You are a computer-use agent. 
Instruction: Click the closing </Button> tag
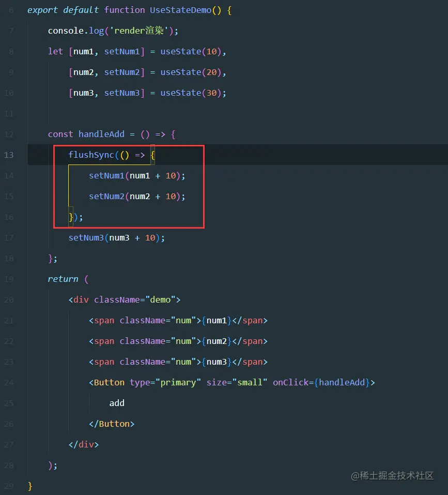click(112, 424)
